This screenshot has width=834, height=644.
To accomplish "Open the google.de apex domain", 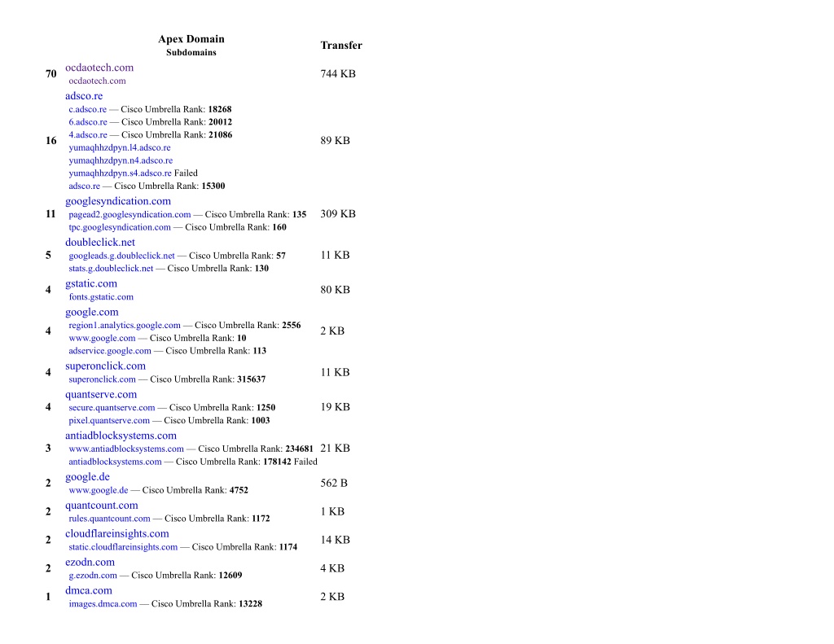I will (87, 476).
